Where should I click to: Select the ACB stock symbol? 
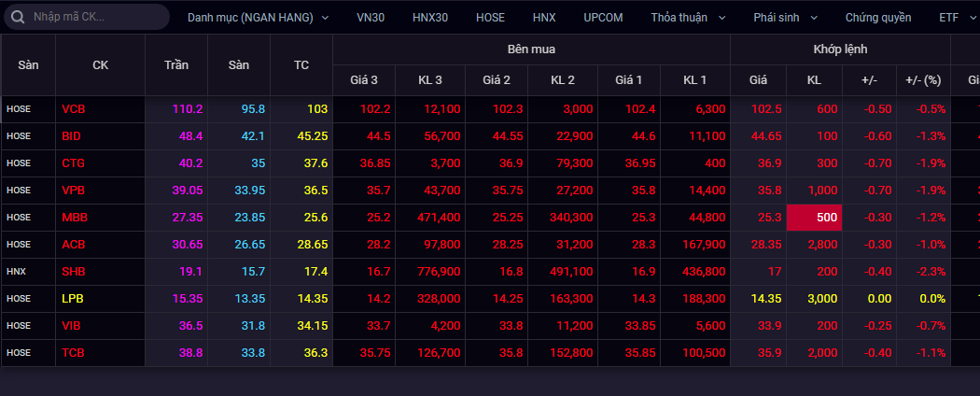(74, 245)
